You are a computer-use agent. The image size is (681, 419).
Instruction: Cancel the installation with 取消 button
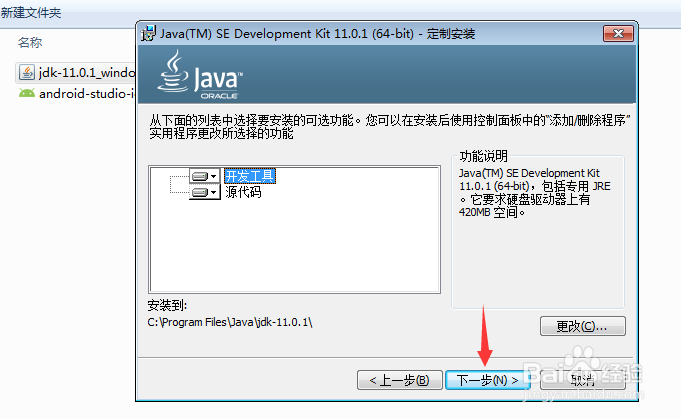click(582, 380)
